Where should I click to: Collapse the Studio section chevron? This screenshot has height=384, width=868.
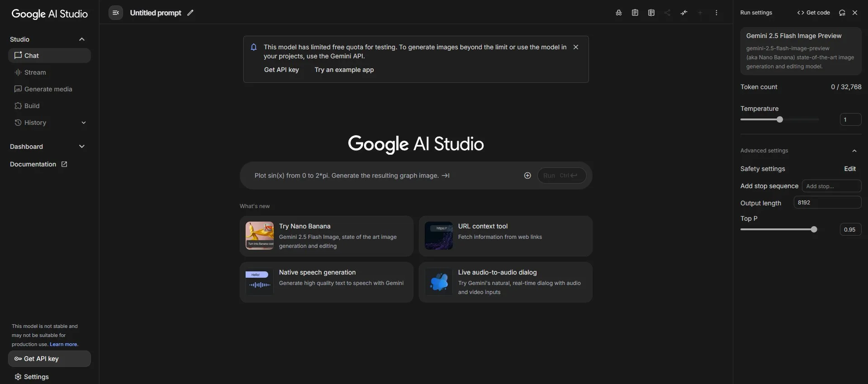[x=82, y=39]
